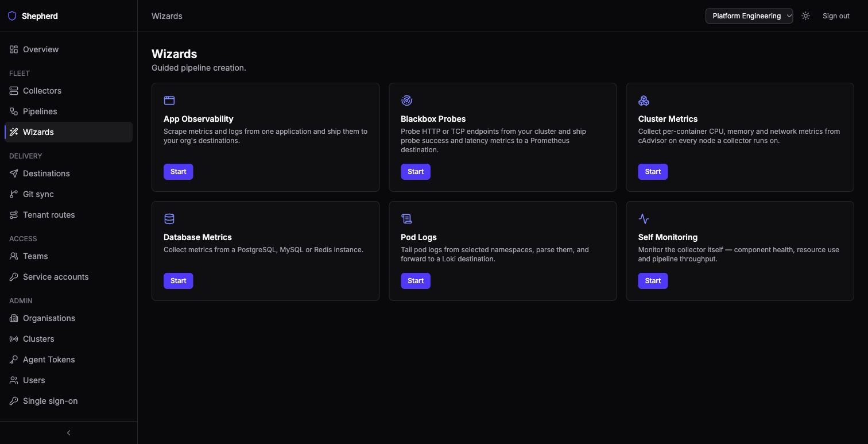Click the Shepherd brand name text
Image resolution: width=868 pixels, height=444 pixels.
(x=40, y=16)
